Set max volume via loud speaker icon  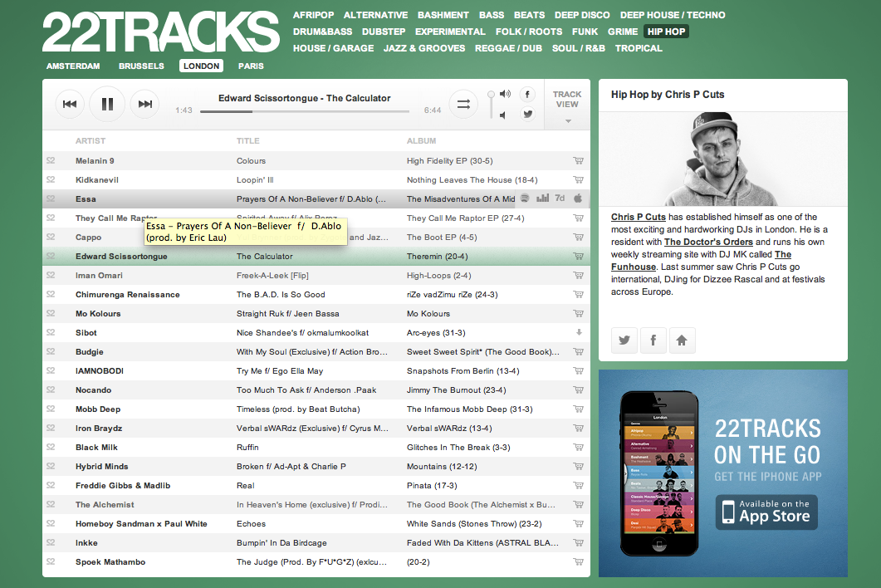(504, 94)
